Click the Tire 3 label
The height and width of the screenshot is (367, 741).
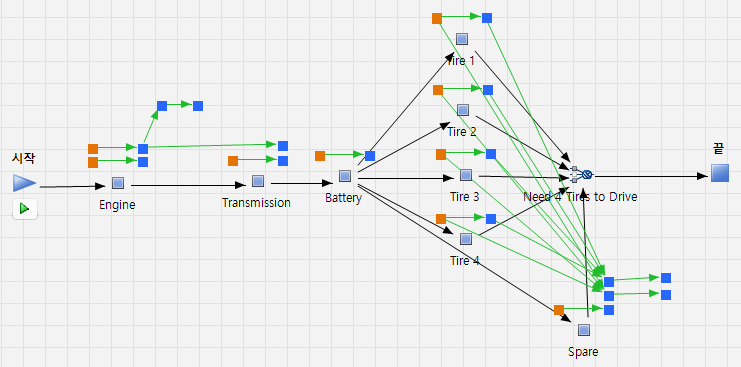[x=465, y=196]
